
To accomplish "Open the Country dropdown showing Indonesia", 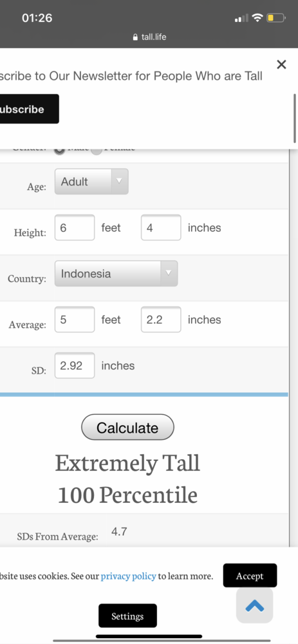I will pos(116,274).
